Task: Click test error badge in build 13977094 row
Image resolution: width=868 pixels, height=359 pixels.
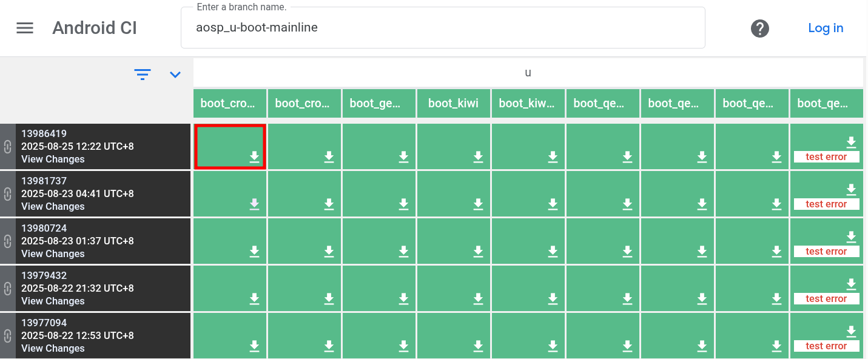Action: (826, 346)
